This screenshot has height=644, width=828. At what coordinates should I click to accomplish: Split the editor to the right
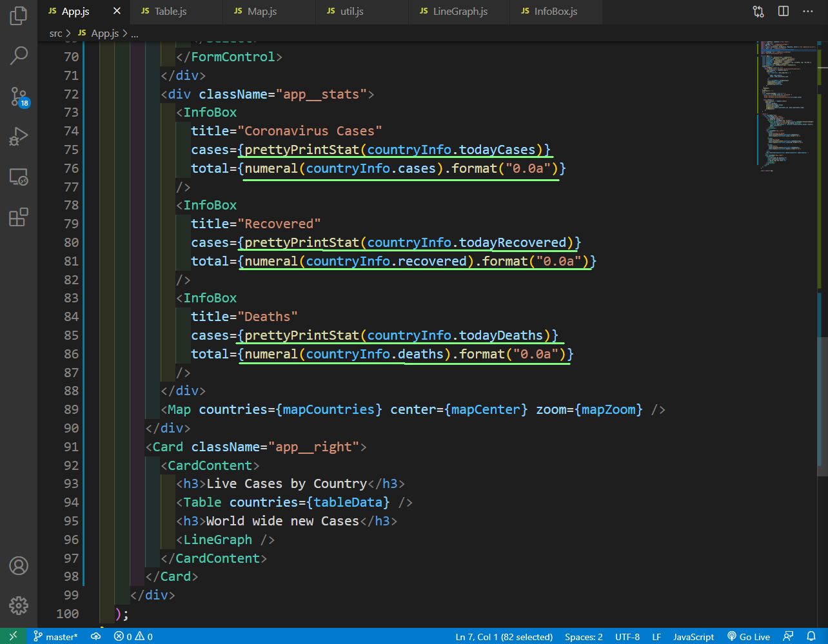click(784, 12)
